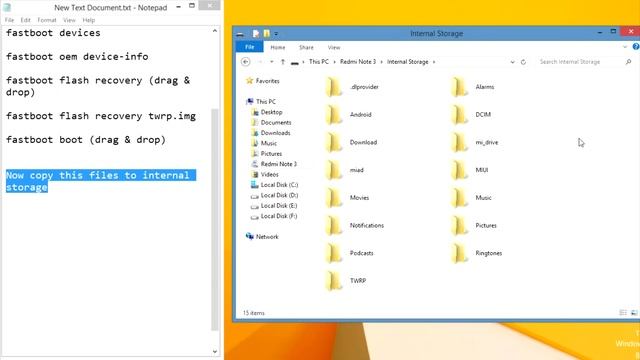Select the Music folder in Internal Storage
The width and height of the screenshot is (640, 360).
(471, 198)
